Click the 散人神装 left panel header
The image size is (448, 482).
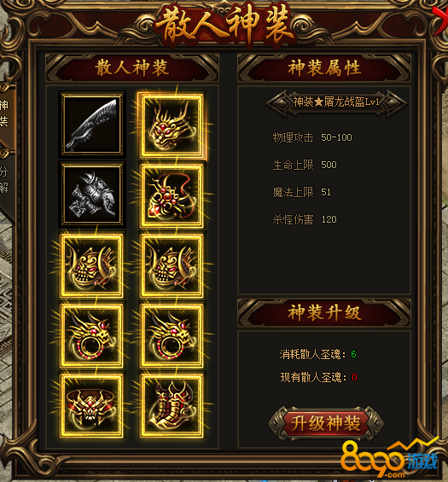132,67
